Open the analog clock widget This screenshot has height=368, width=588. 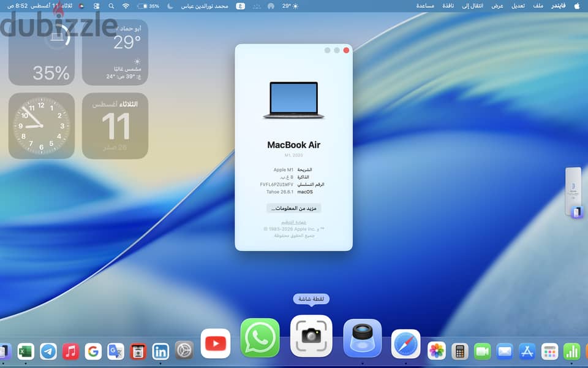[x=42, y=126]
